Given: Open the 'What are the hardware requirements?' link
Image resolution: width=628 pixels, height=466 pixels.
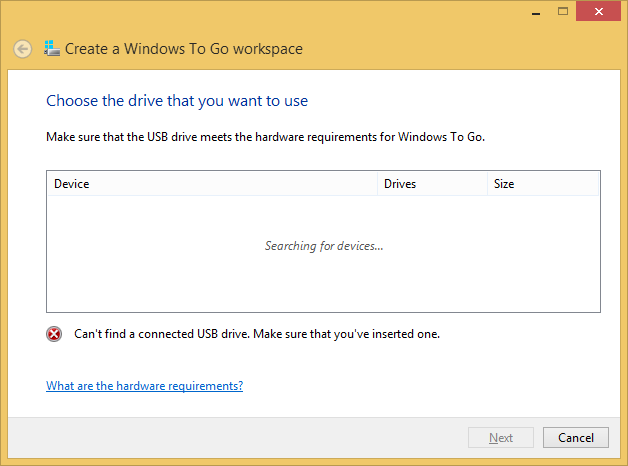Looking at the screenshot, I should click(x=145, y=386).
